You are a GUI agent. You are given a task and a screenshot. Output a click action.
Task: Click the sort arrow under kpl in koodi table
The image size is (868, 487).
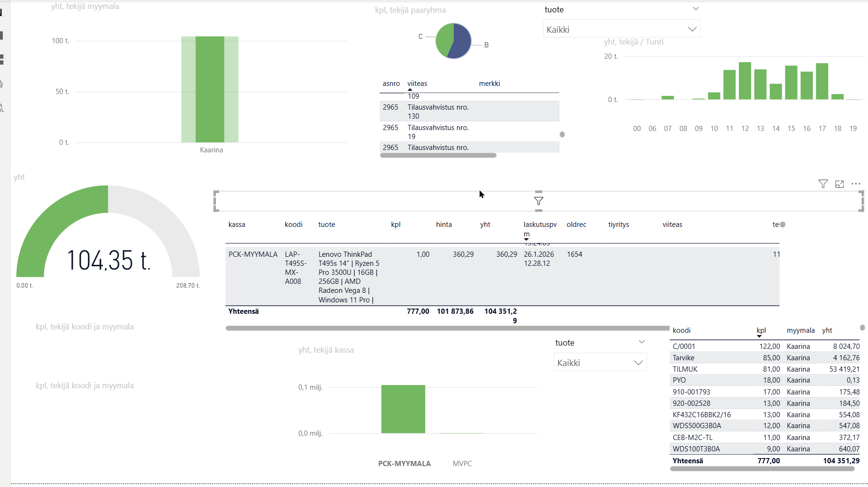coord(759,337)
